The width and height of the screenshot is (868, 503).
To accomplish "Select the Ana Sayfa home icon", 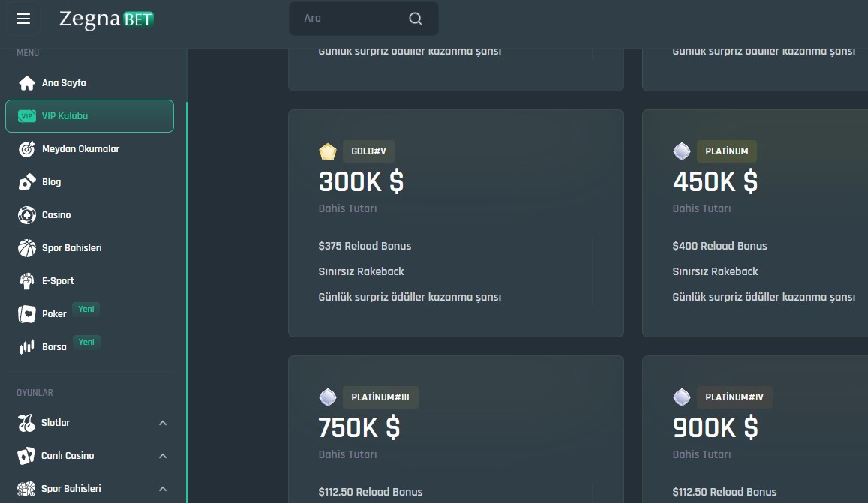I will [26, 82].
